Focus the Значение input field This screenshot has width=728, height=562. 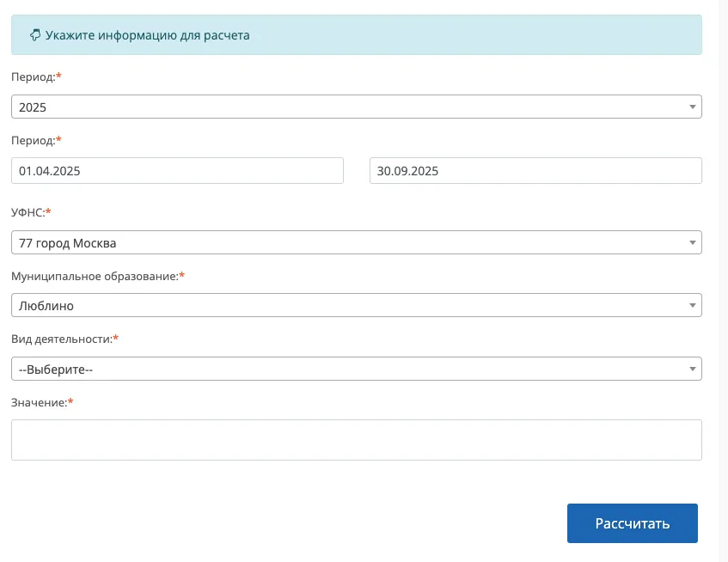click(x=356, y=440)
